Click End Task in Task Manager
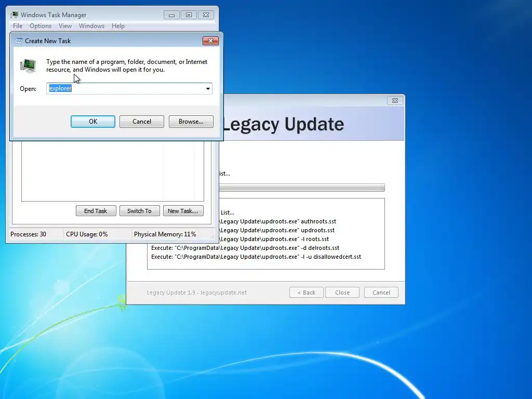 point(96,211)
